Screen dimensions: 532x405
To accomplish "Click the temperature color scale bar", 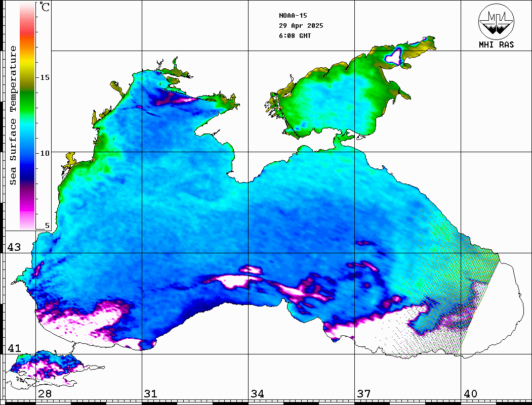I will click(x=27, y=116).
